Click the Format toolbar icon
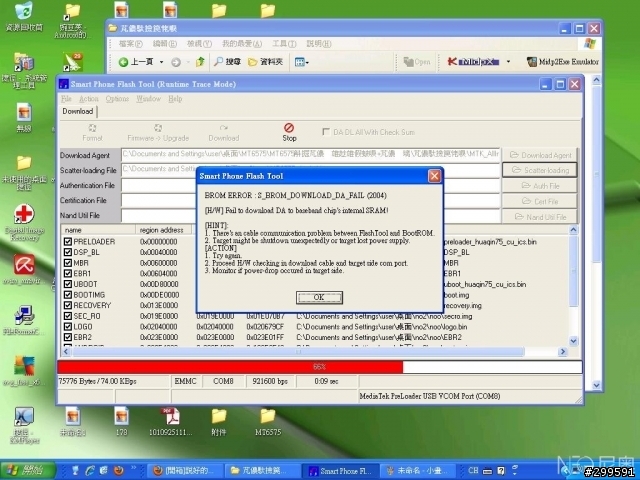Viewport: 640px width, 480px height. 92,128
